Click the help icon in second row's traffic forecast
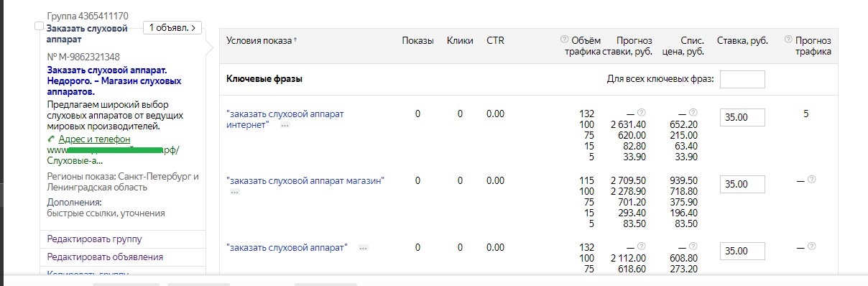 click(x=811, y=180)
